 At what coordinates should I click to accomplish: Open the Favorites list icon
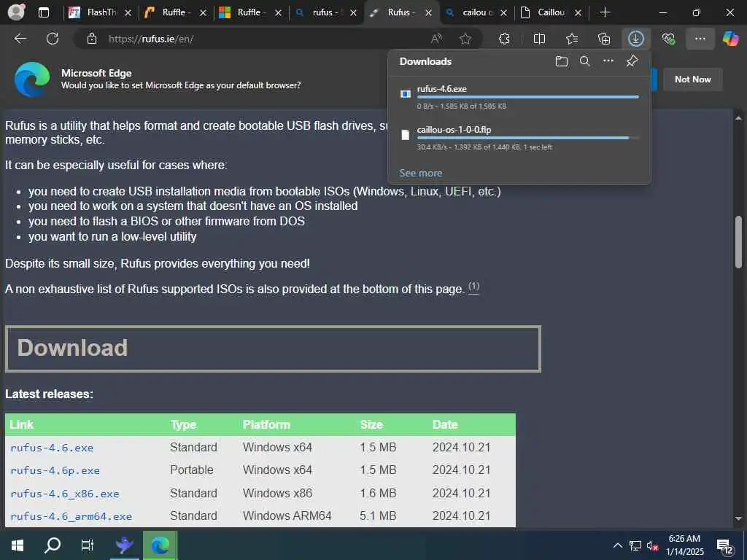click(x=572, y=39)
